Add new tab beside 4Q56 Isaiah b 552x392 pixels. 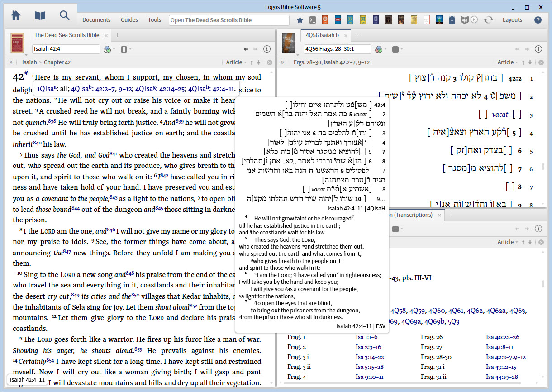click(357, 35)
